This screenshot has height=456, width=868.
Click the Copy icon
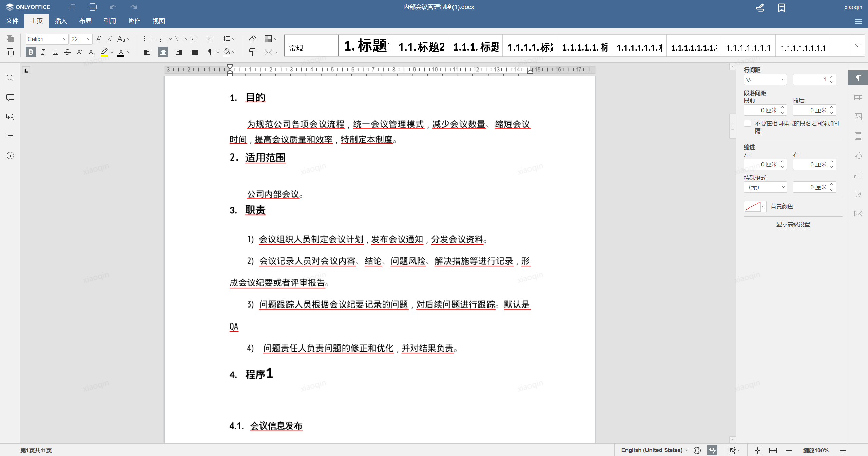point(10,38)
